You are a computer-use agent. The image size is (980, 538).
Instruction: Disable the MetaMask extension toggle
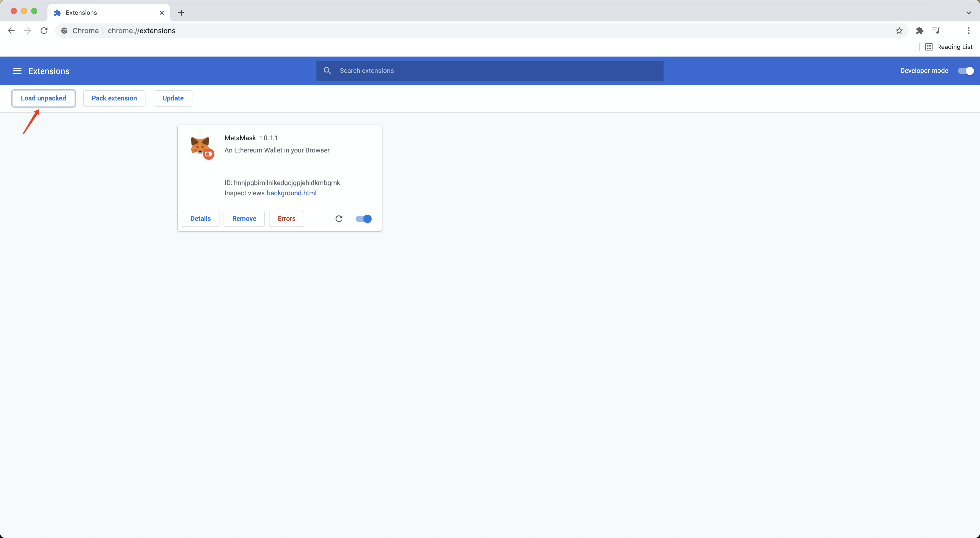[363, 219]
